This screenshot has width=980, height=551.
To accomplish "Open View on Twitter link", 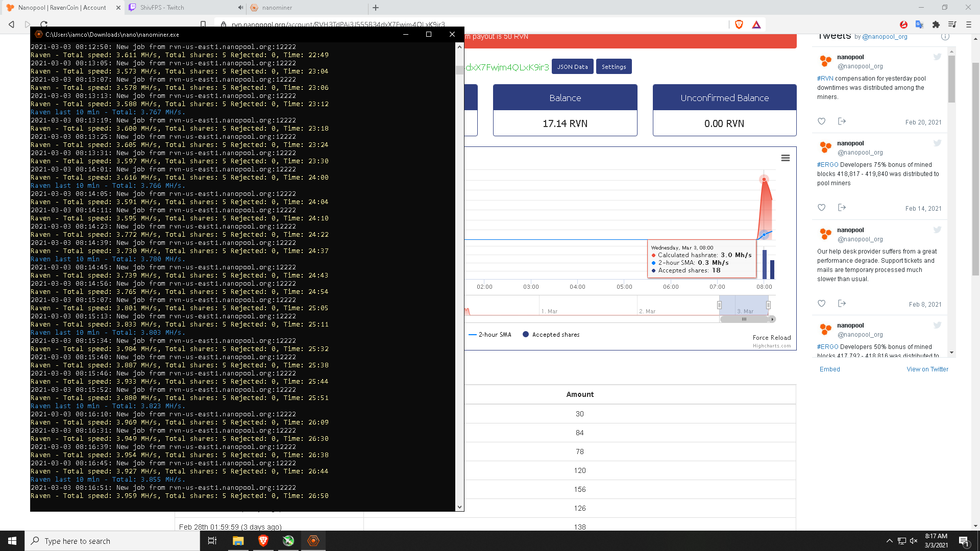I will 927,369.
